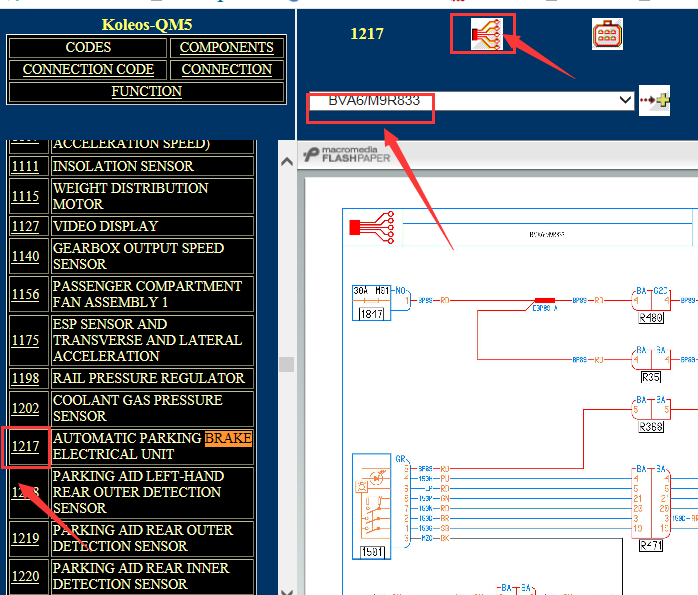Click the wiring diagram icon in header
Screen dimensions: 698x595
pyautogui.click(x=484, y=34)
